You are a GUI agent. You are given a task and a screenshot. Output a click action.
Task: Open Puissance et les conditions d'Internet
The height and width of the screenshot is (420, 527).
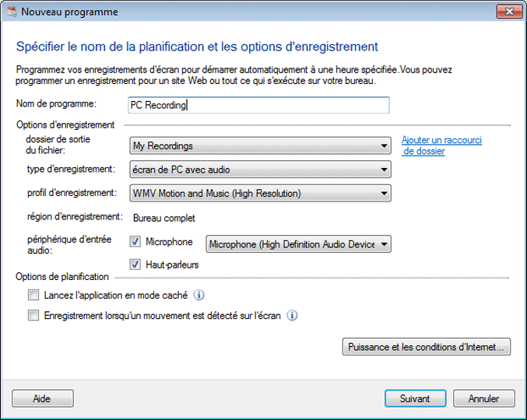coord(426,347)
